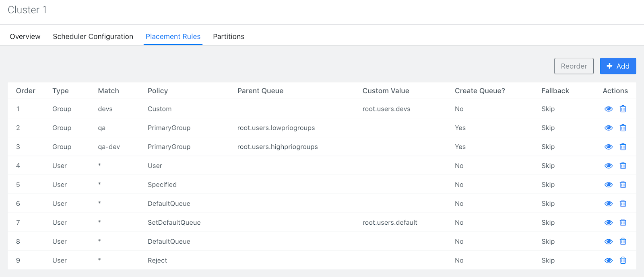Select the Placement Rules tab
Image resolution: width=644 pixels, height=277 pixels.
173,37
